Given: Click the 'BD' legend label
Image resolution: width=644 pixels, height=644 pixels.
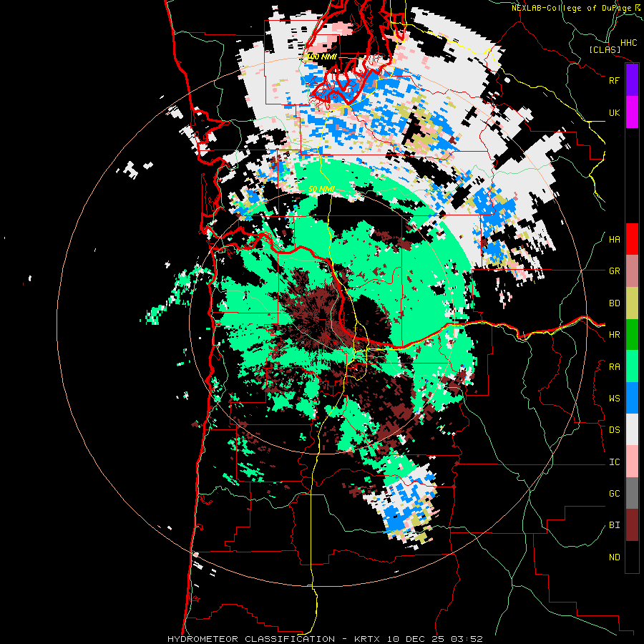Looking at the screenshot, I should pyautogui.click(x=615, y=303).
